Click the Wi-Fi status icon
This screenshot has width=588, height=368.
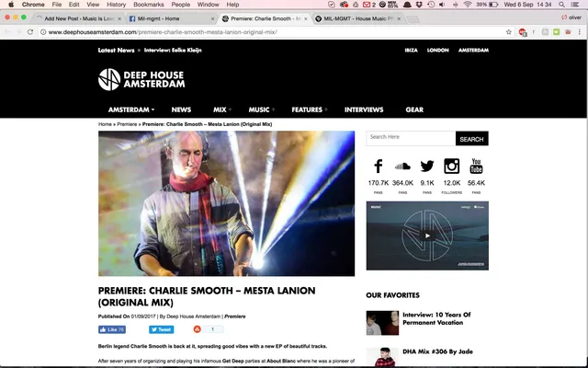click(468, 5)
